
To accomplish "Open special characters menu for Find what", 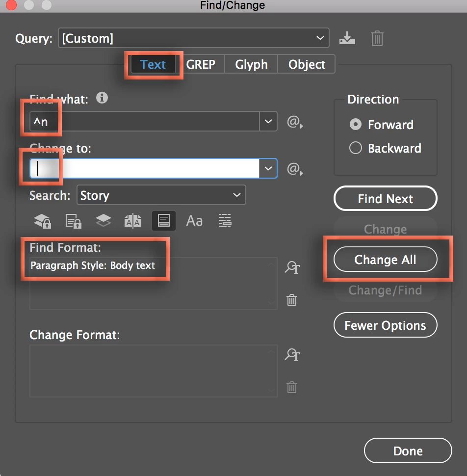I will 295,122.
